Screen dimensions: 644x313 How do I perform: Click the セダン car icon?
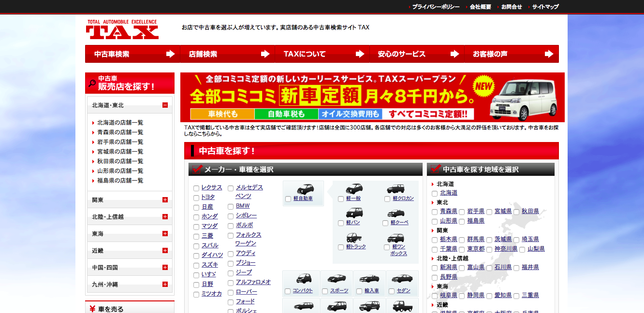(402, 279)
